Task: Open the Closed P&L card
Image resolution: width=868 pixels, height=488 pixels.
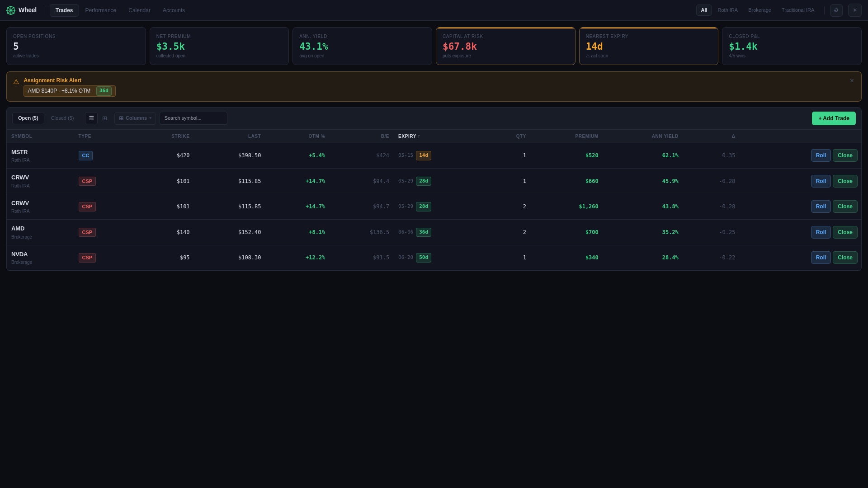Action: pyautogui.click(x=792, y=46)
